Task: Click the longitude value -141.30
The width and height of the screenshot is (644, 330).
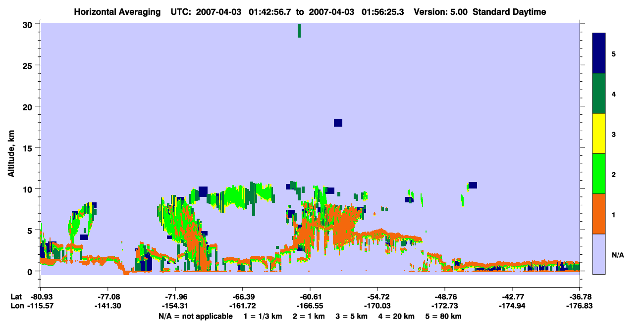Action: [x=107, y=306]
